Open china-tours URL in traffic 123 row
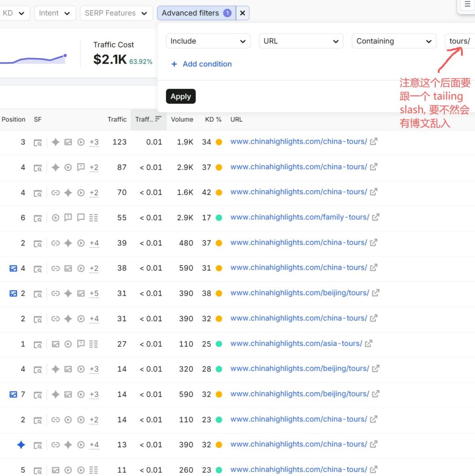 [299, 141]
